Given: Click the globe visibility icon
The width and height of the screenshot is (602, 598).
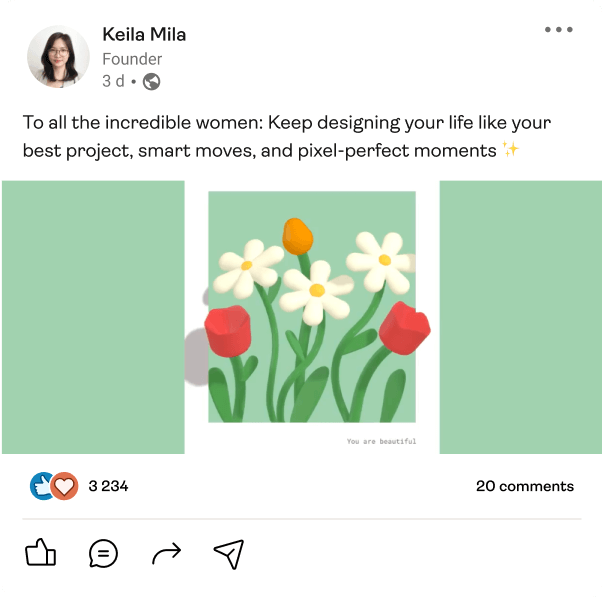Looking at the screenshot, I should pyautogui.click(x=152, y=82).
